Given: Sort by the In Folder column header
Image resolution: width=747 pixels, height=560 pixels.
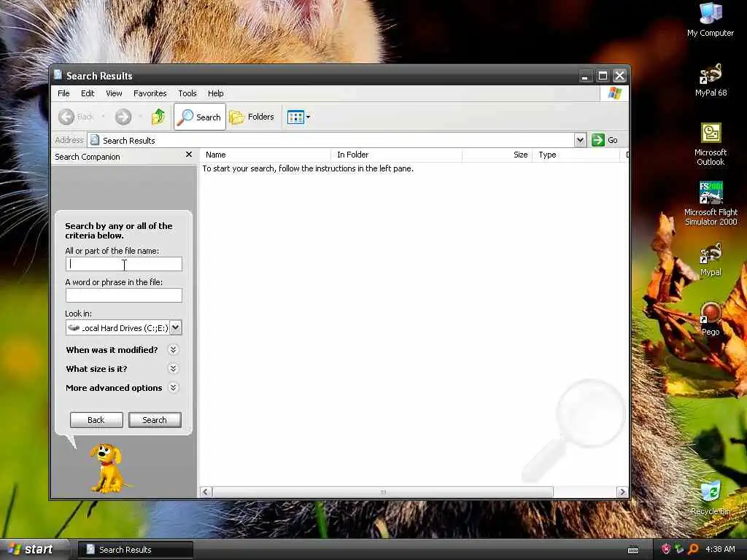Looking at the screenshot, I should [396, 155].
